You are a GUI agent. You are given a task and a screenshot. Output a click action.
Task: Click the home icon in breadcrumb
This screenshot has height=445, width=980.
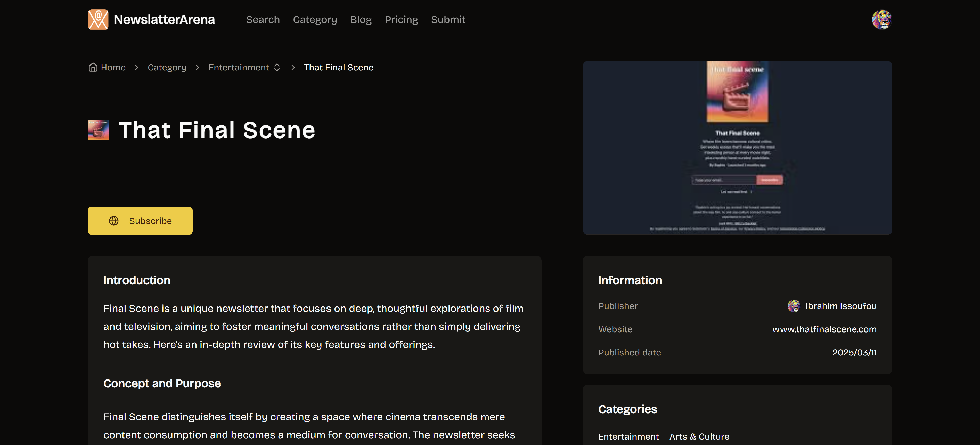click(x=93, y=67)
